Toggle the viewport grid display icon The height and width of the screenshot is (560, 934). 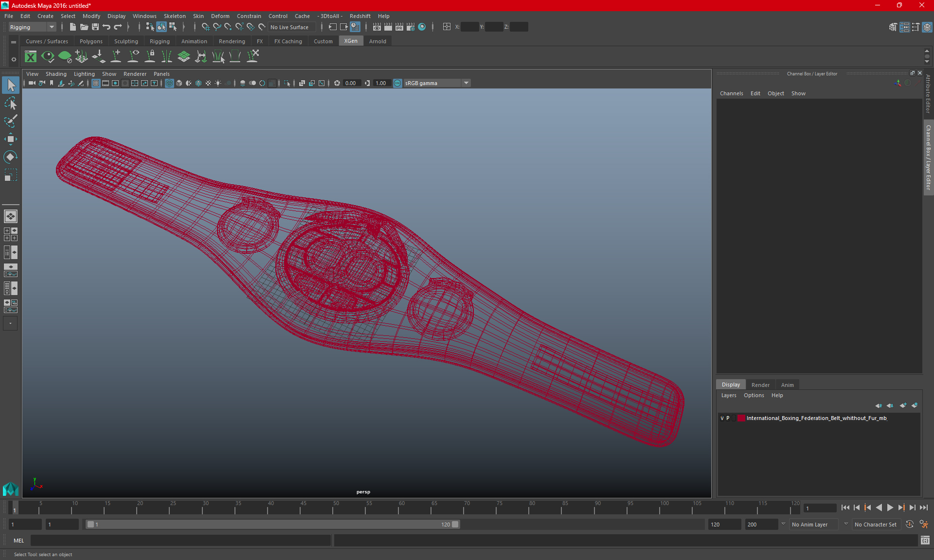tap(96, 83)
